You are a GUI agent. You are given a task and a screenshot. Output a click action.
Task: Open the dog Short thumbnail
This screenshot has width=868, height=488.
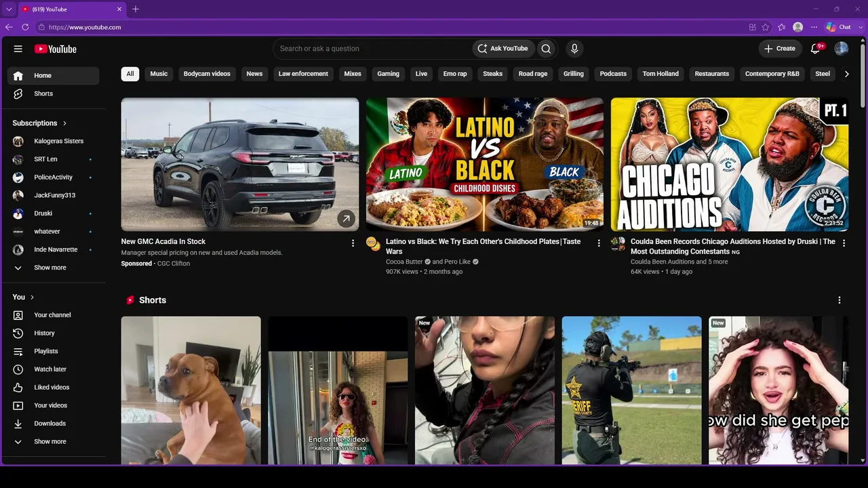(x=191, y=390)
